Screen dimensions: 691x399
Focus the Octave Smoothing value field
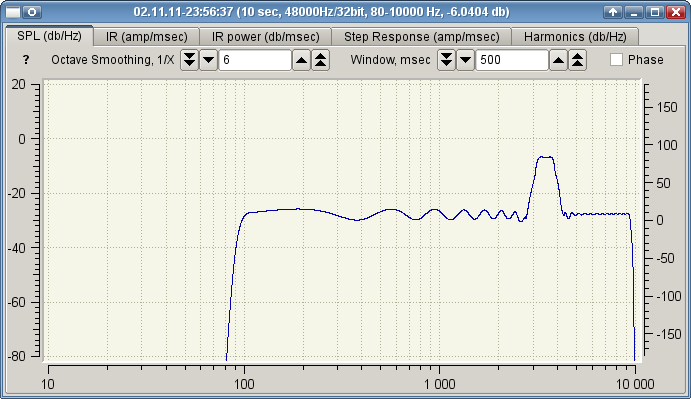click(x=255, y=60)
